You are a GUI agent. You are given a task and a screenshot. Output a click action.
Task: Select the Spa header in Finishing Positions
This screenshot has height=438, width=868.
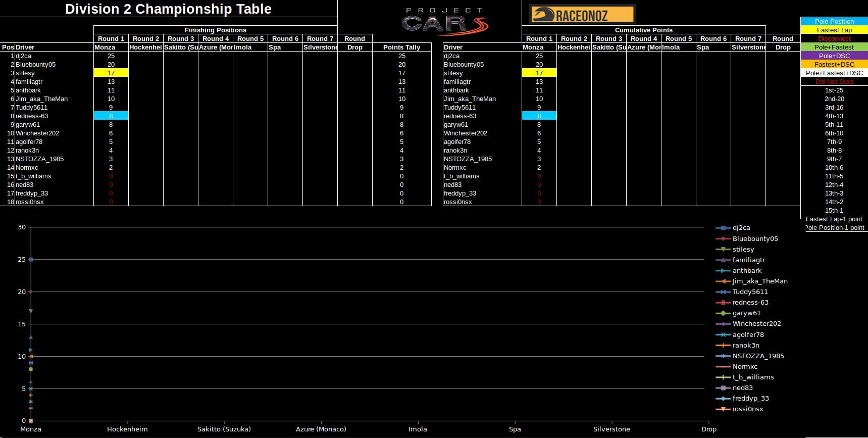(285, 47)
